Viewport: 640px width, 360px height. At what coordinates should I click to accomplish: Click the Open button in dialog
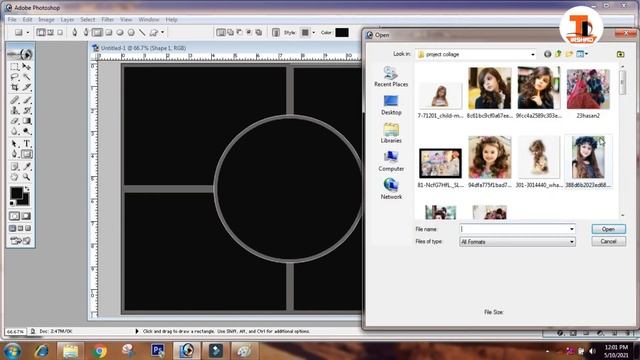[x=608, y=229]
